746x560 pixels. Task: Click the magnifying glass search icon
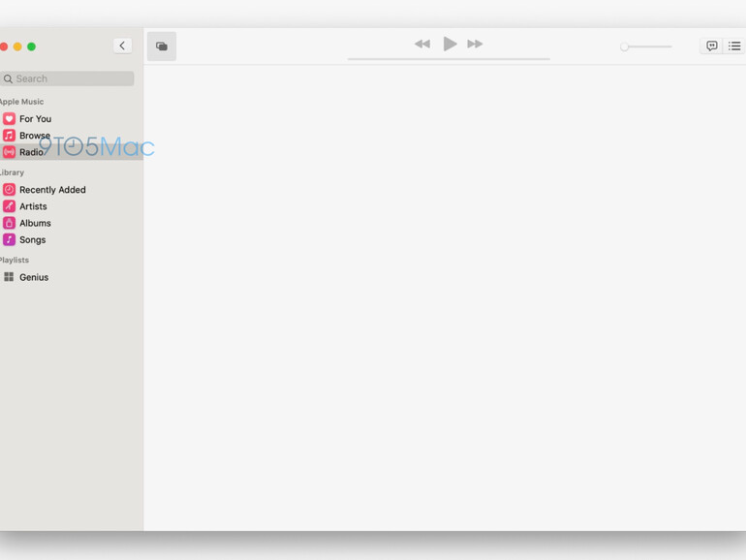pos(8,78)
